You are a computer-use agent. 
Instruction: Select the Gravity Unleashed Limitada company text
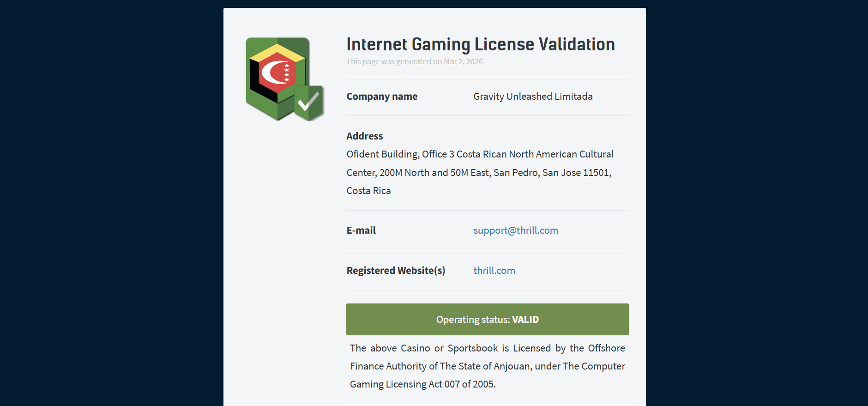coord(533,97)
